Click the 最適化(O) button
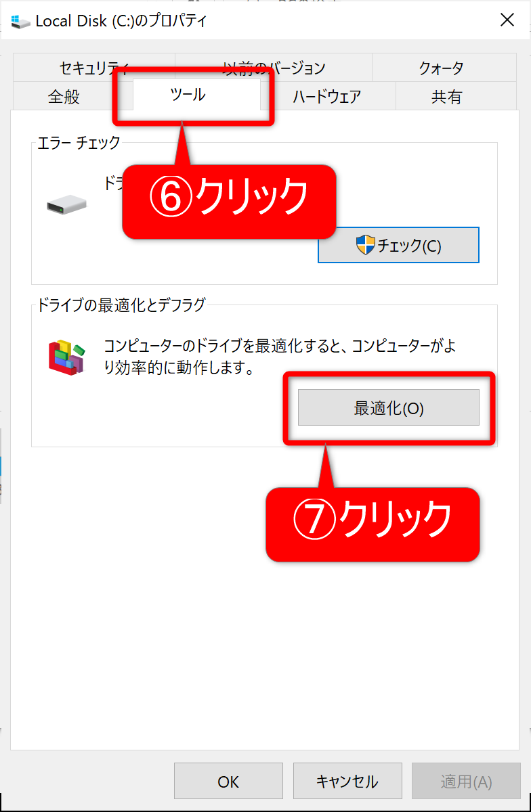This screenshot has width=531, height=812. click(389, 407)
